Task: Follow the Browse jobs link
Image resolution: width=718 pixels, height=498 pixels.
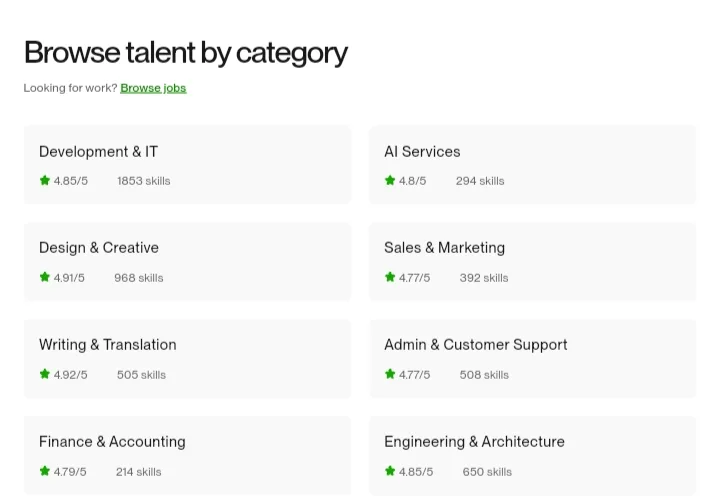Action: (153, 88)
